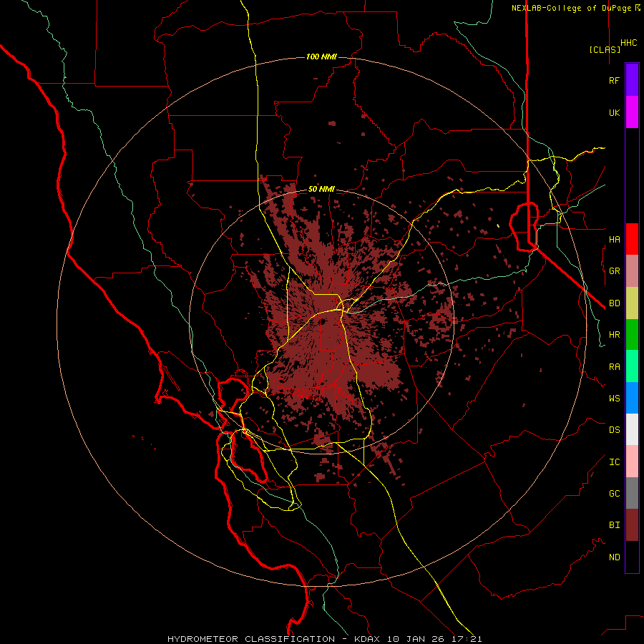Click the BD legend label

pyautogui.click(x=614, y=303)
